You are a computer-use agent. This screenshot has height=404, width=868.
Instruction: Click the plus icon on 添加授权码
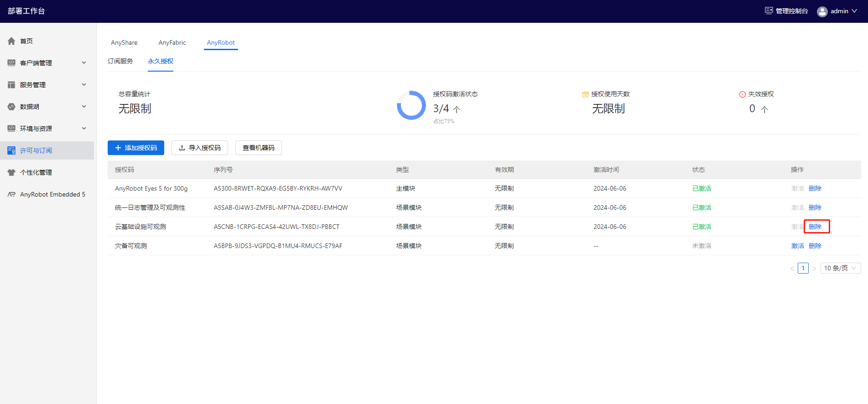coord(118,148)
